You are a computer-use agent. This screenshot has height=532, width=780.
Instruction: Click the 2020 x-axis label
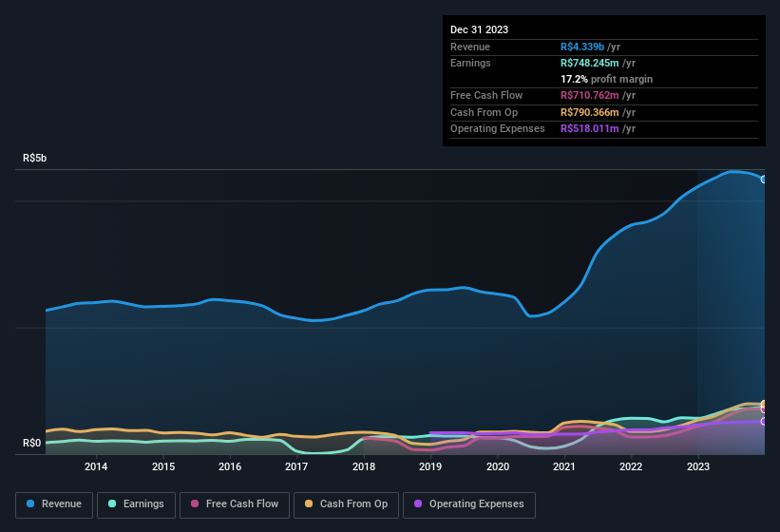coord(498,466)
